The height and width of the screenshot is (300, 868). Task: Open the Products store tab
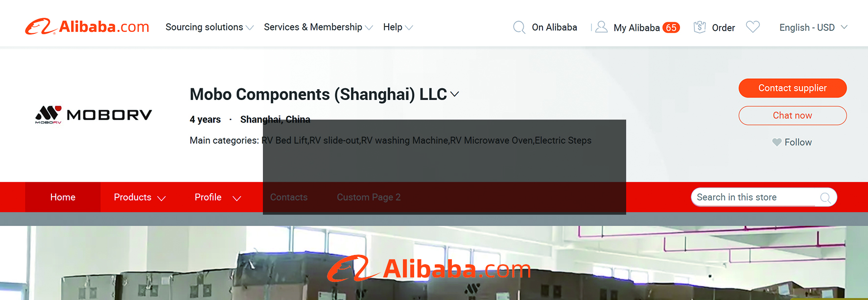(x=140, y=197)
